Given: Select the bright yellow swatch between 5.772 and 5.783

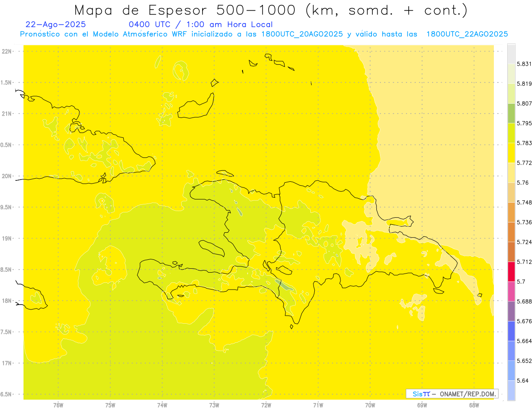Looking at the screenshot, I should coord(511,153).
